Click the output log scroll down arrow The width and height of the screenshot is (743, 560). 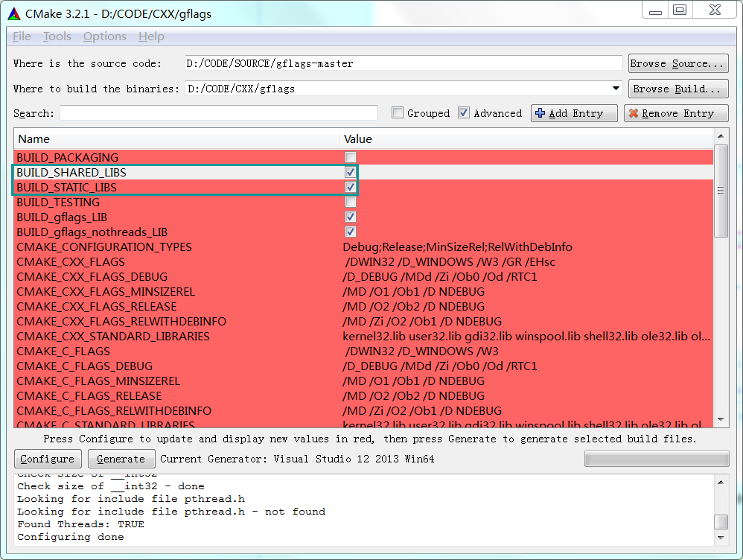[721, 538]
